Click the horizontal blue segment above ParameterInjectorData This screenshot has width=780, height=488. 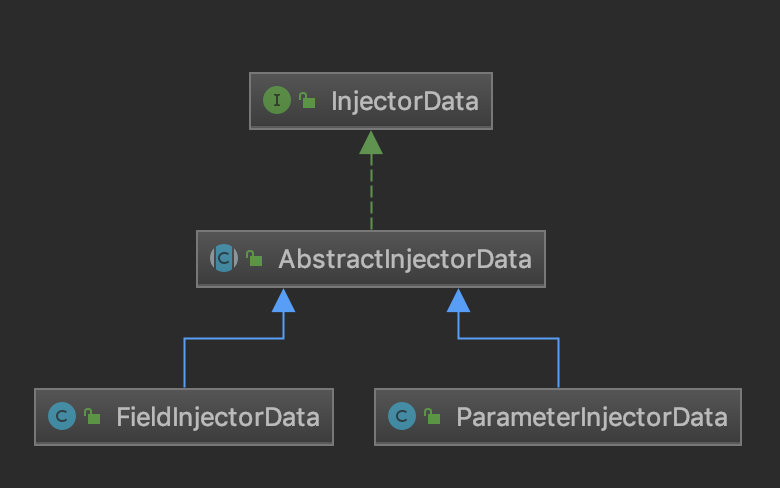pos(508,339)
